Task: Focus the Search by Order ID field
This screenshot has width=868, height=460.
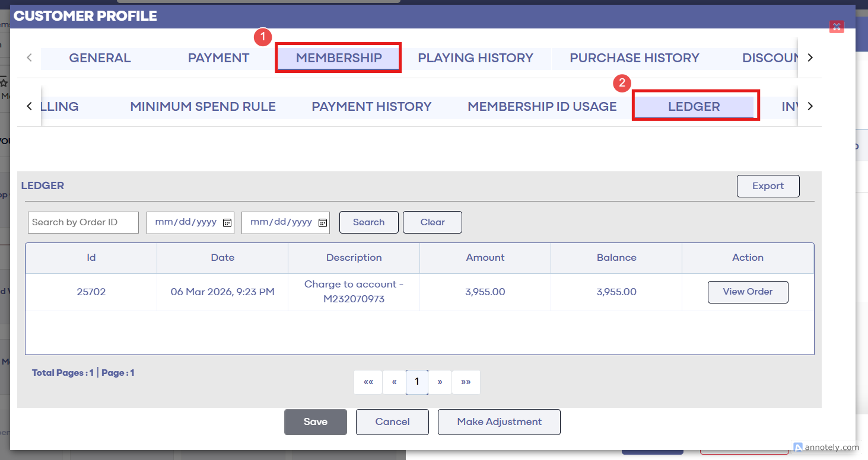Action: [x=83, y=222]
